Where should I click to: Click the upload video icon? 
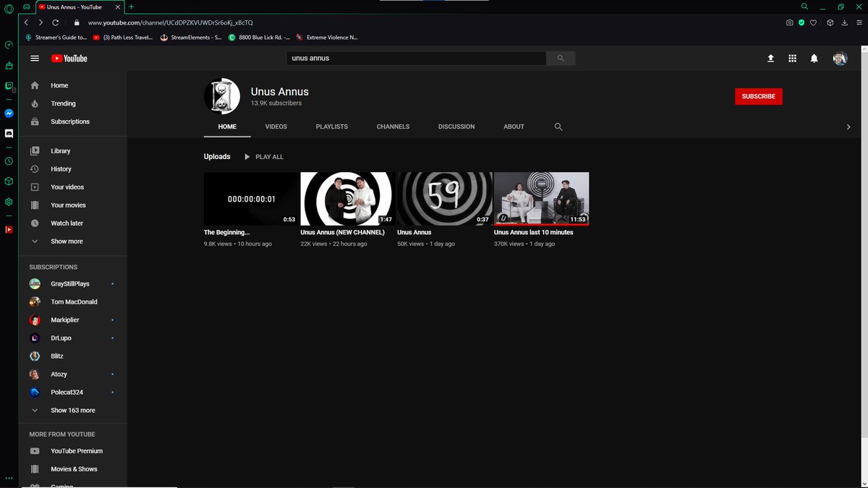coord(770,59)
